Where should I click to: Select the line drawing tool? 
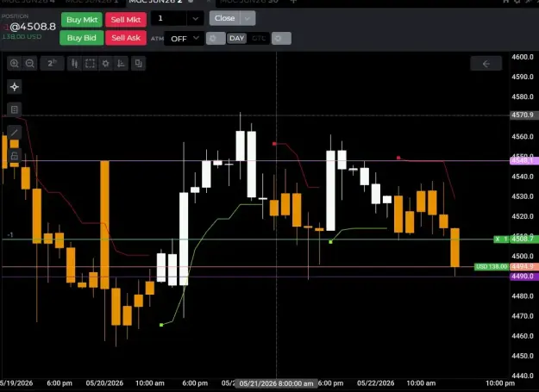(15, 132)
